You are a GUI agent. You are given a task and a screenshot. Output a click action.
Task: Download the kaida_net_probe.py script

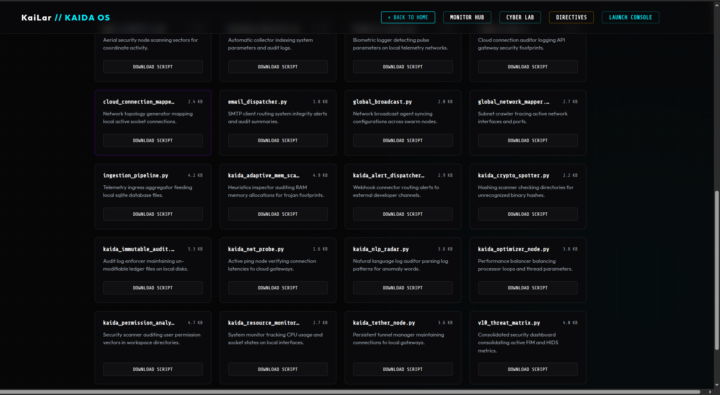[x=278, y=288]
